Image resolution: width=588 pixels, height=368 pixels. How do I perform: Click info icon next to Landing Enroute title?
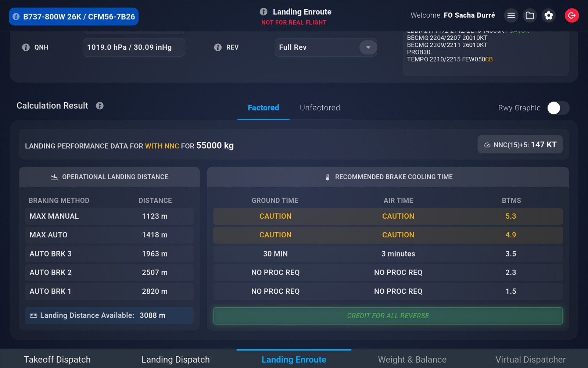(263, 12)
